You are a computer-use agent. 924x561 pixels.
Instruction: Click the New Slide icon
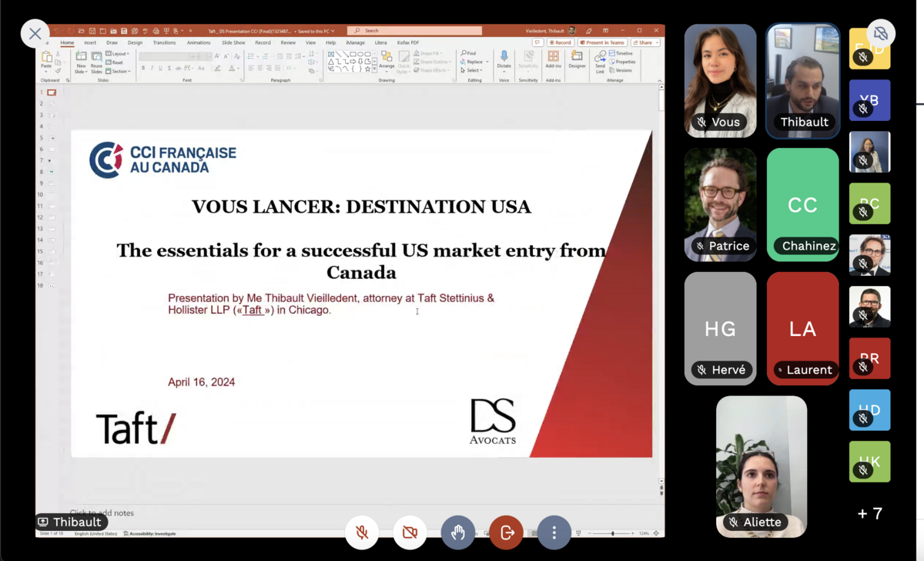[81, 59]
